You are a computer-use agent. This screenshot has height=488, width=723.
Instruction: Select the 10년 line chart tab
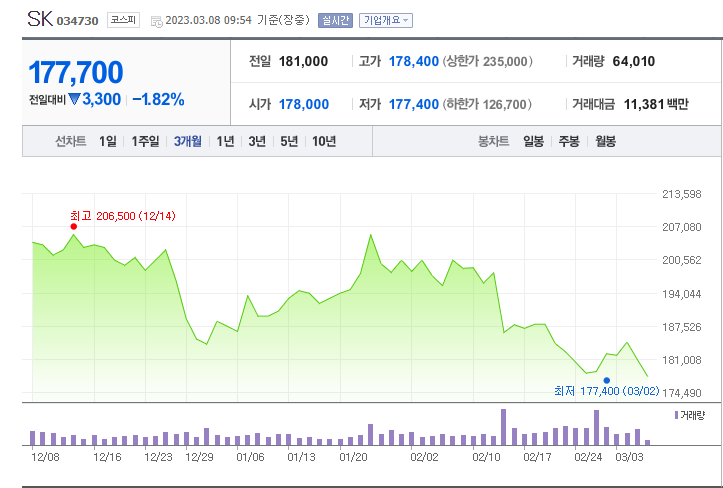point(324,141)
